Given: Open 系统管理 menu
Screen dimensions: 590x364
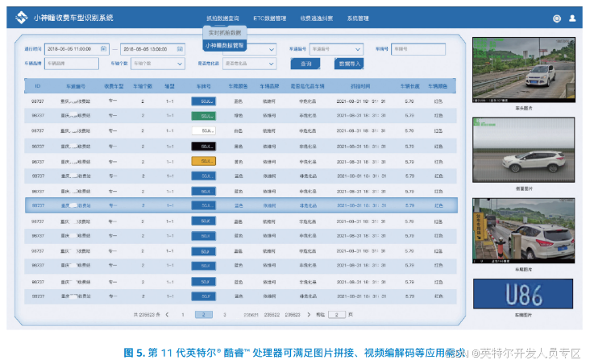Looking at the screenshot, I should 358,19.
